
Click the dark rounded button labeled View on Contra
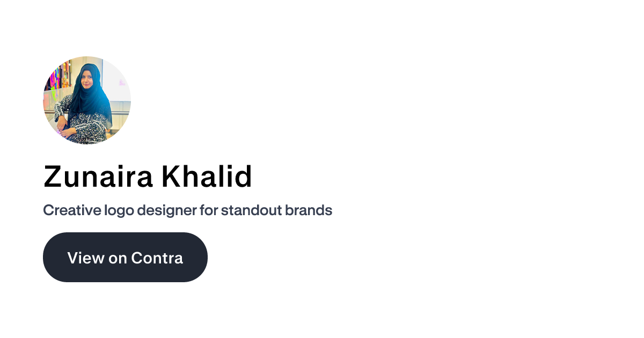pos(125,257)
